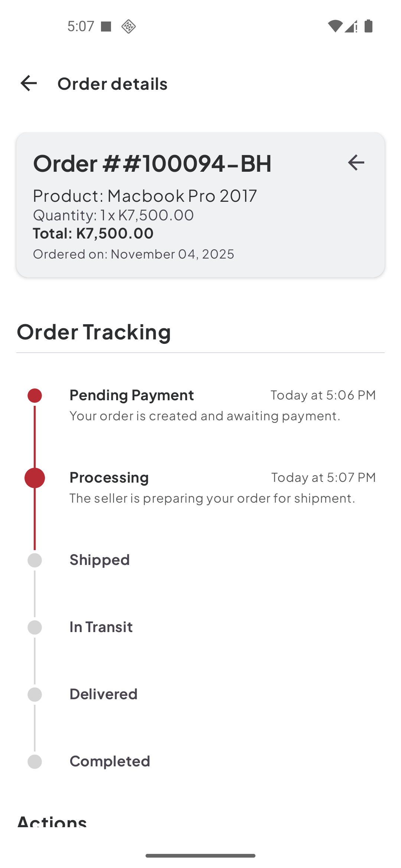Tap the Order Tracking section heading
This screenshot has height=868, width=401.
pos(94,332)
